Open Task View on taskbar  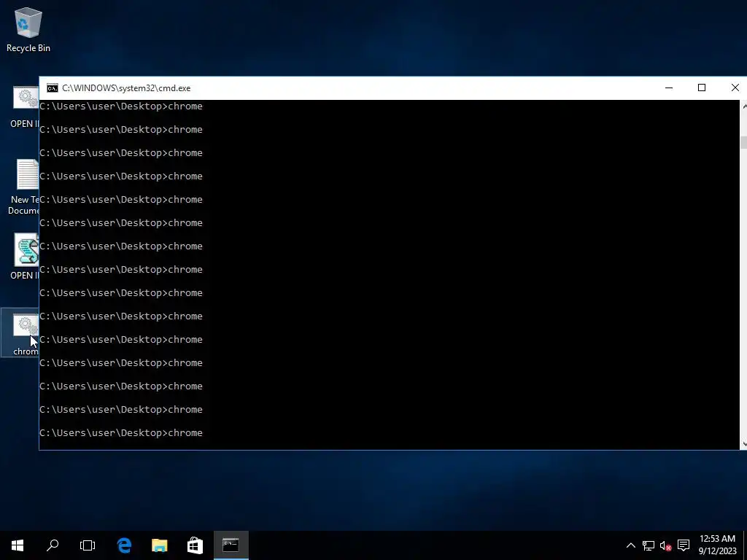(88, 545)
